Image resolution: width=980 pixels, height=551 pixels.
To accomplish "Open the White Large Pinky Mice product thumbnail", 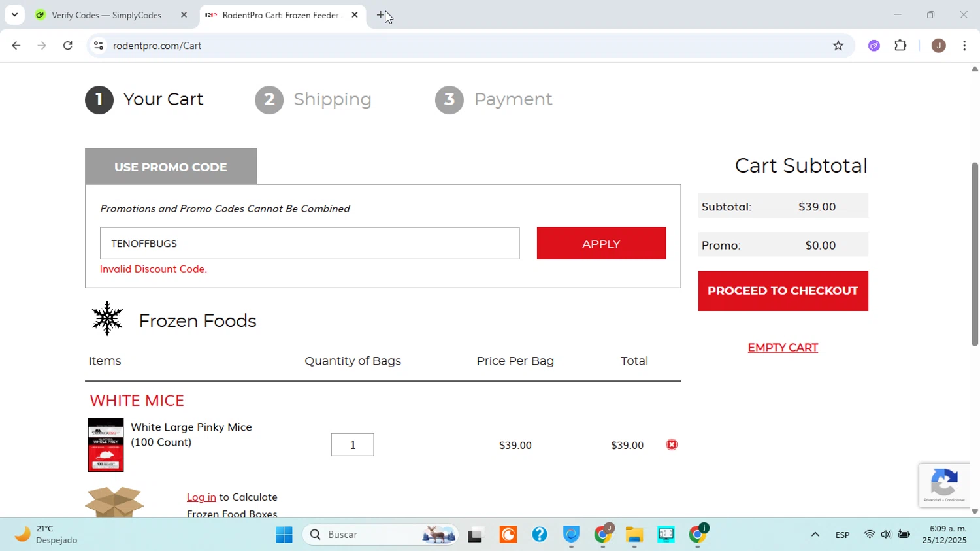I will click(106, 445).
